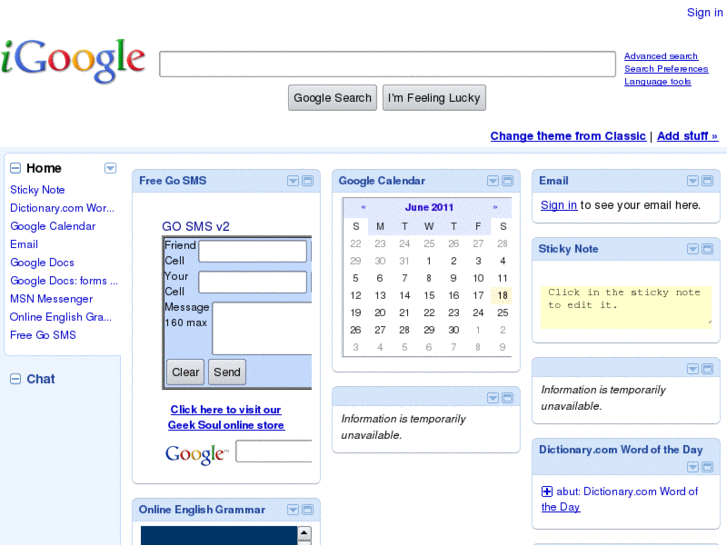Click the search field beside the small Google logo
727x545 pixels.
pos(274,451)
